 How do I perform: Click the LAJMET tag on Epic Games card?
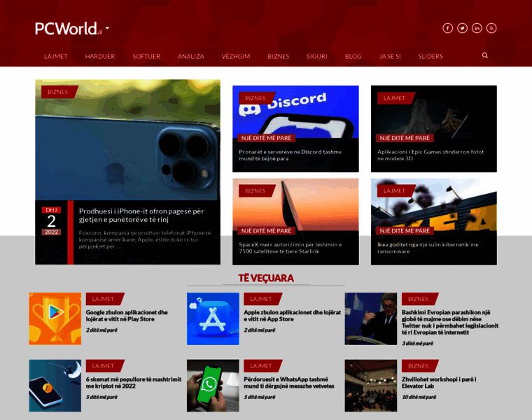[396, 98]
